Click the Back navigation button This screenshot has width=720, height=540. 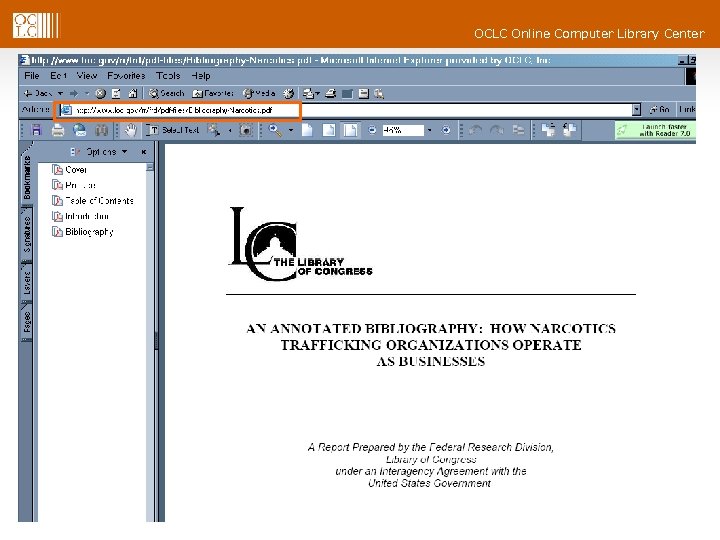click(37, 94)
